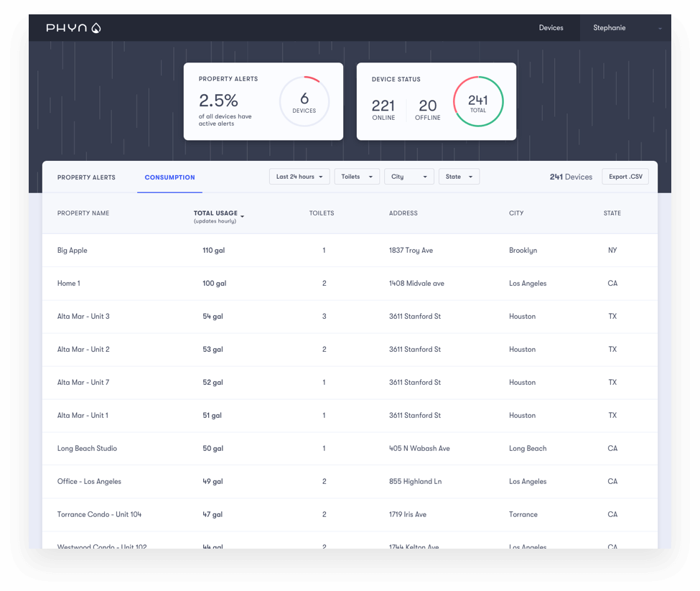Open the Long Beach Studio property row
The height and width of the screenshot is (591, 700).
pyautogui.click(x=87, y=449)
